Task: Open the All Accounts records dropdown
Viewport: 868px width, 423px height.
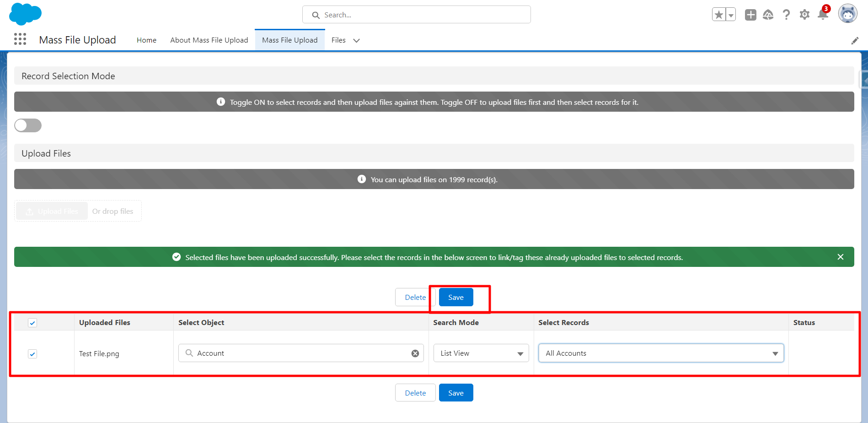Action: tap(661, 353)
